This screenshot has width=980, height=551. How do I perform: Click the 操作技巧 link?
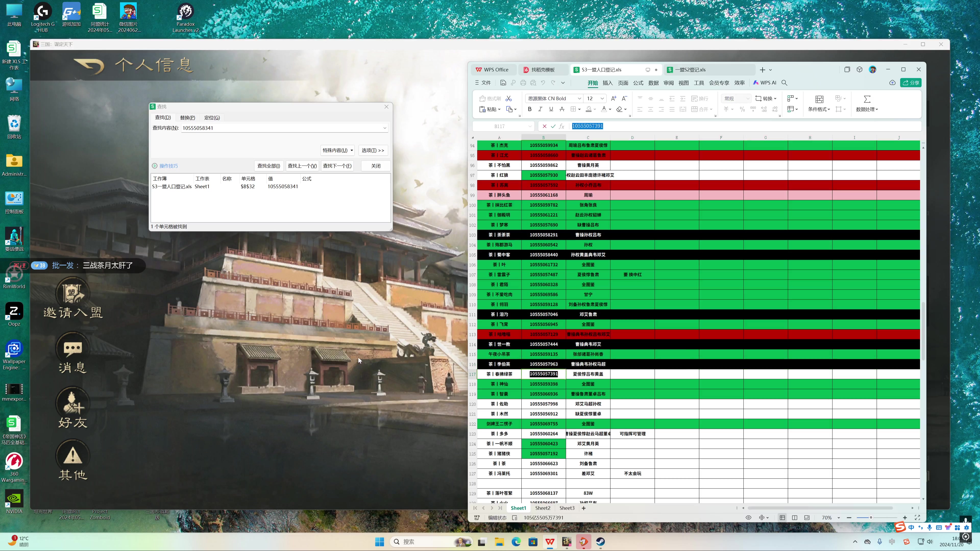(x=168, y=166)
